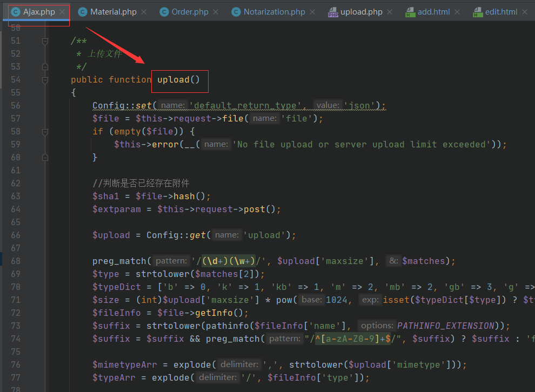Collapse the doc comment fold at line 51
The width and height of the screenshot is (535, 392).
(45, 41)
